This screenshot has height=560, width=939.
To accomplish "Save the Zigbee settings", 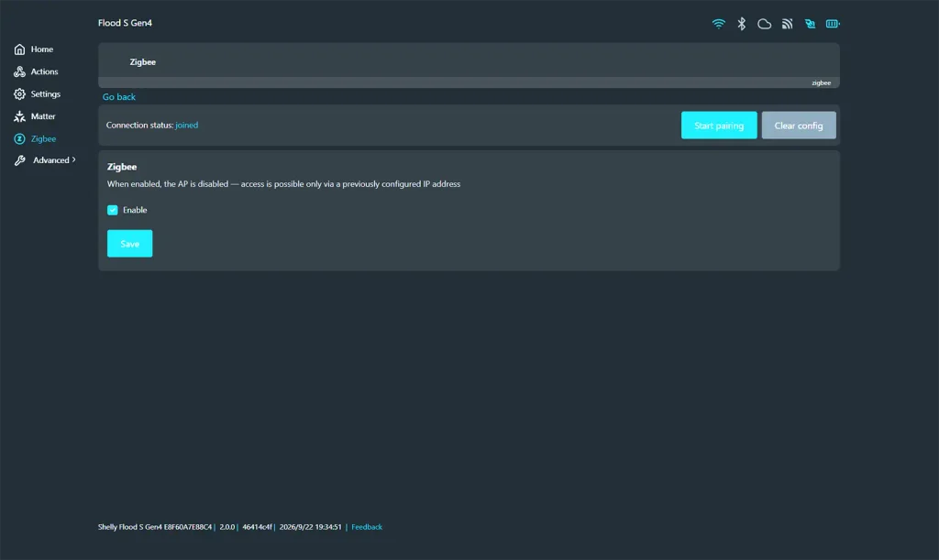I will 130,244.
